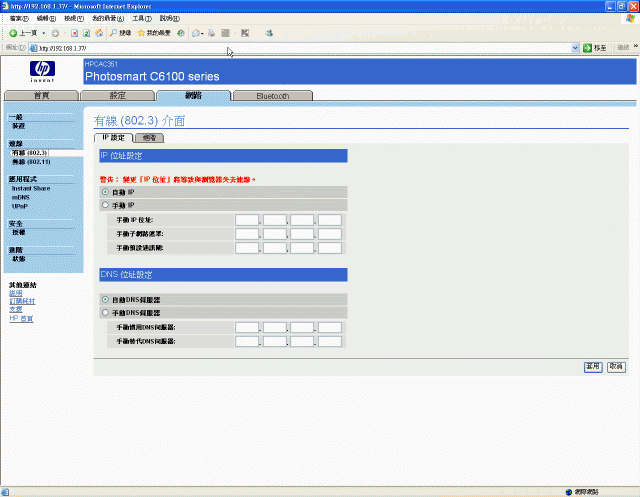The width and height of the screenshot is (640, 497).
Task: Click the Discuss toolbar icon
Action: (x=245, y=33)
